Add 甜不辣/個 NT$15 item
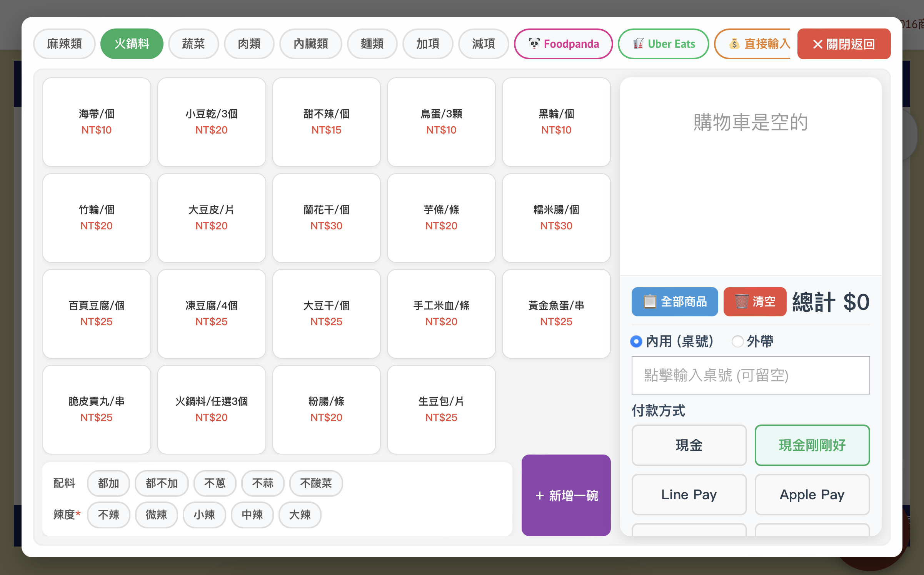Screen dimensions: 924x575 click(x=327, y=122)
